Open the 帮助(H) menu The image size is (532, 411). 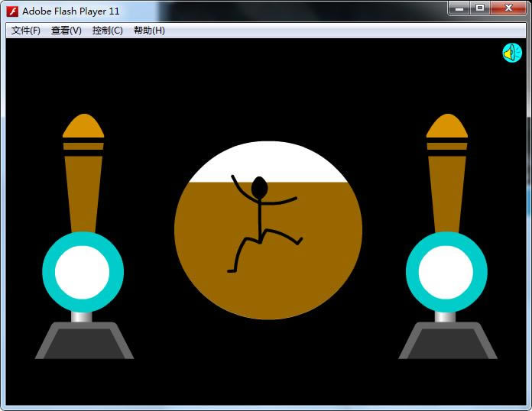point(149,31)
